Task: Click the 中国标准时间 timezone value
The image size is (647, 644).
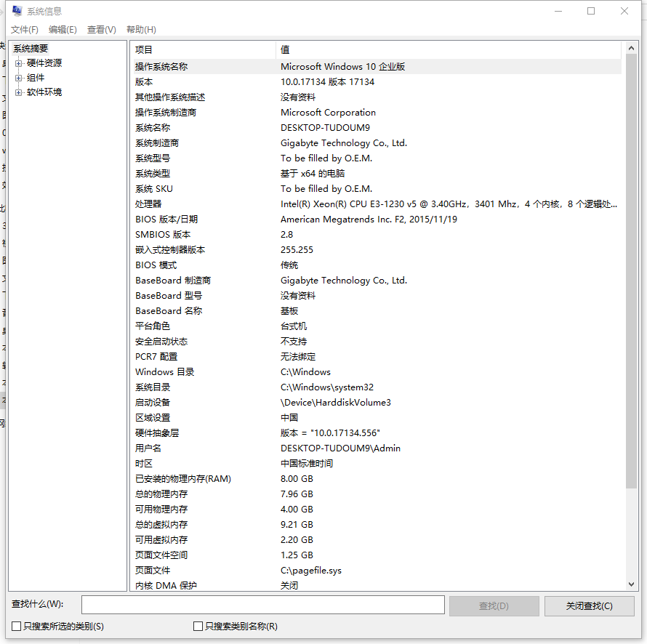Action: click(x=307, y=464)
